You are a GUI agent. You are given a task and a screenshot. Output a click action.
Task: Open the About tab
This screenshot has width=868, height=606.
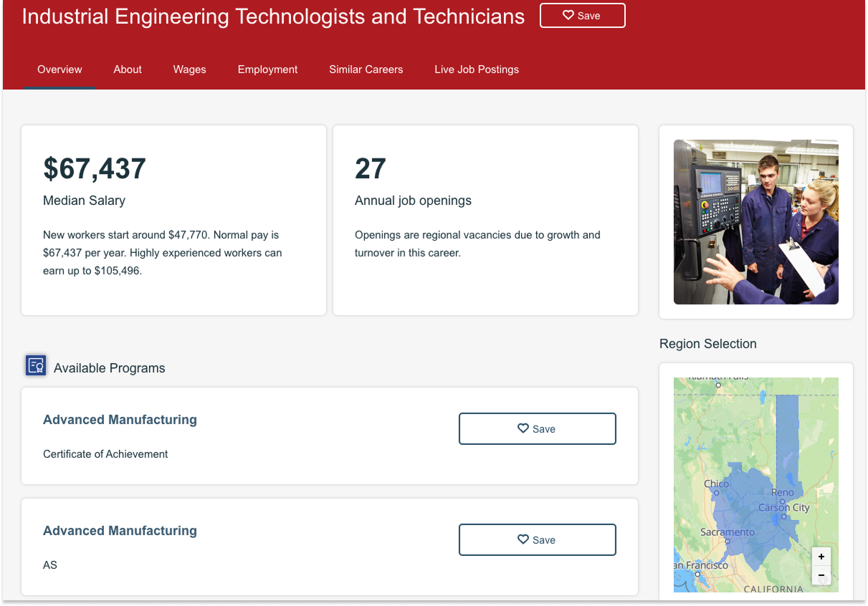128,69
